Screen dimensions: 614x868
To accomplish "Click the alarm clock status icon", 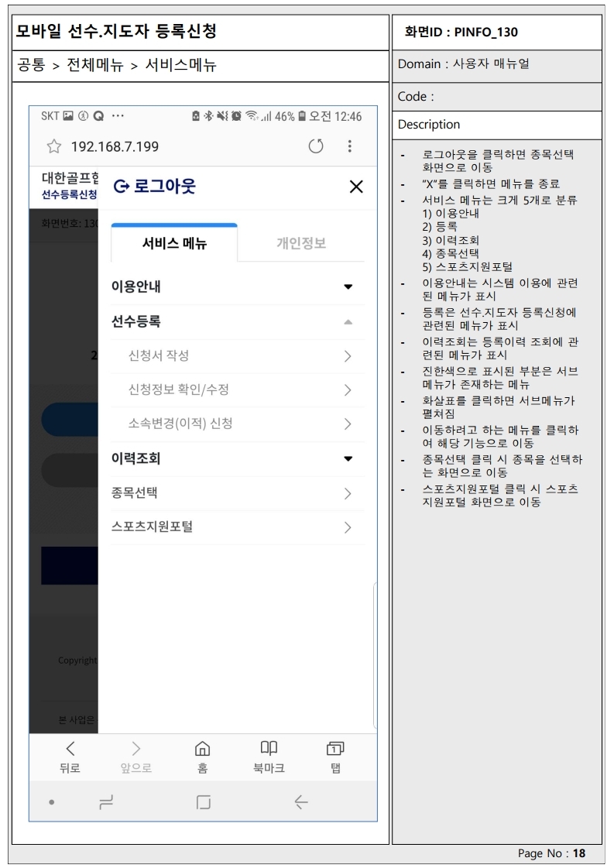I will pyautogui.click(x=236, y=115).
